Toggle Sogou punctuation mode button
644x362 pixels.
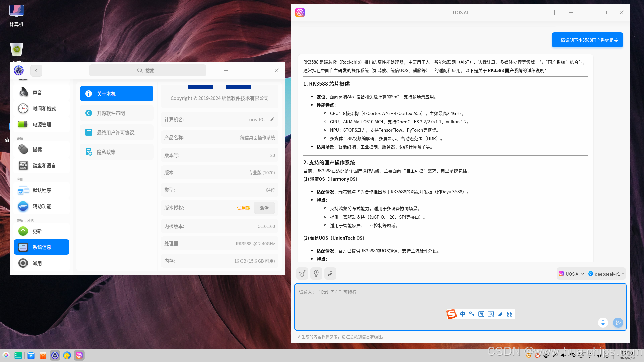(472, 314)
